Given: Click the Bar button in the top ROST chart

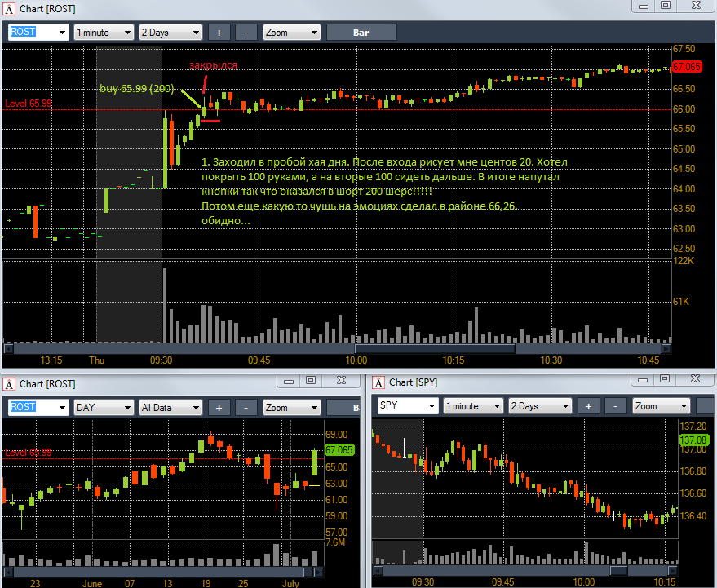Looking at the screenshot, I should [x=361, y=33].
